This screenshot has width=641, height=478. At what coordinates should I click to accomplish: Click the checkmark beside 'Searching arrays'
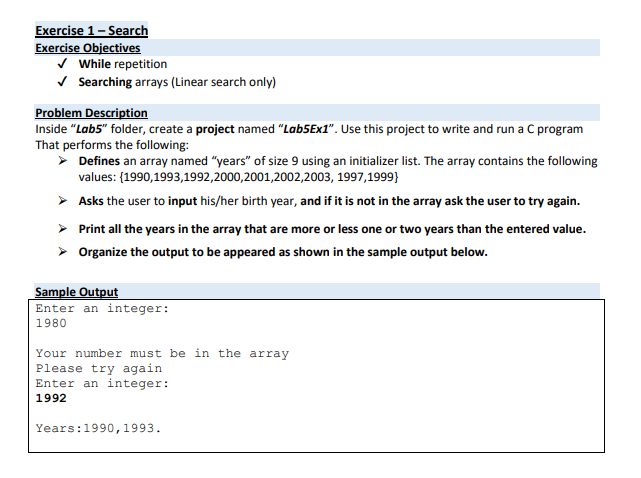pyautogui.click(x=62, y=82)
